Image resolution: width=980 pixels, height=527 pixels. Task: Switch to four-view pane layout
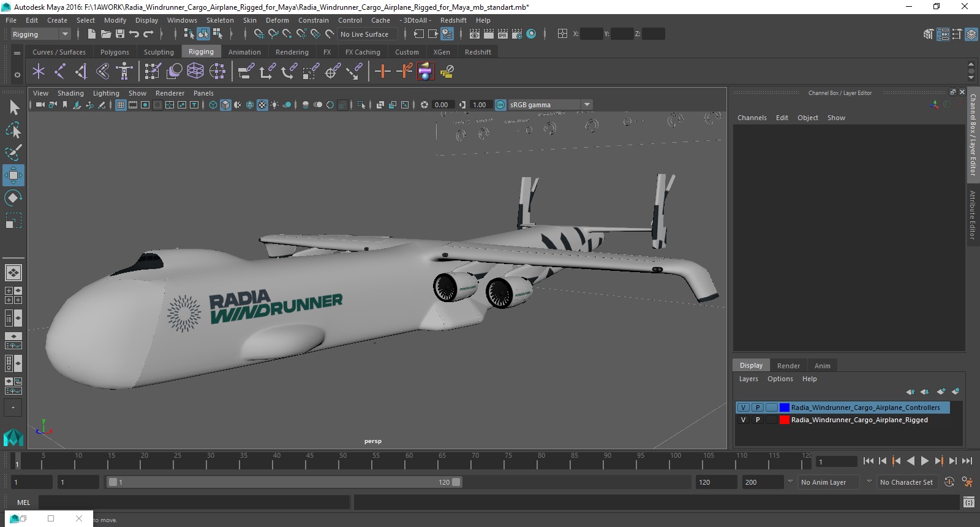click(13, 295)
